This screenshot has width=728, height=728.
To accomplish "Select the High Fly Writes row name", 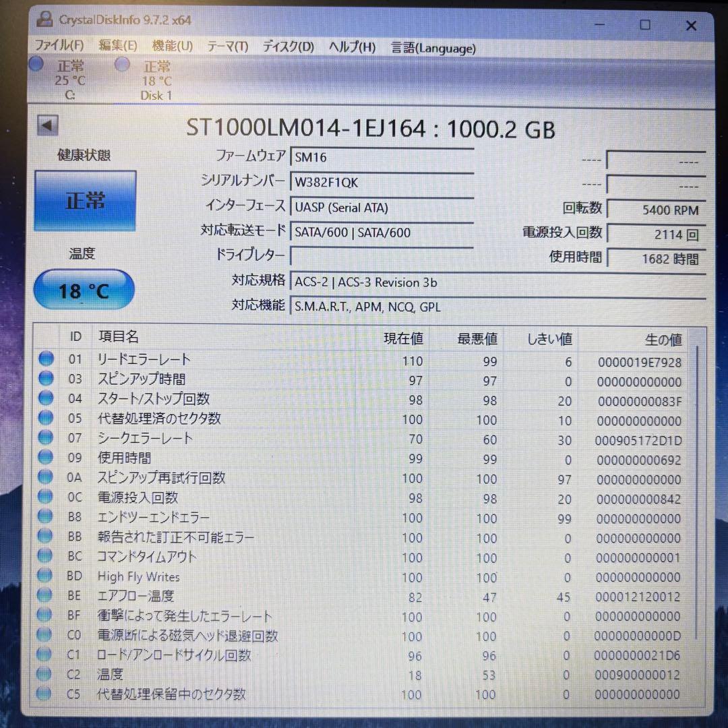I will (x=138, y=576).
